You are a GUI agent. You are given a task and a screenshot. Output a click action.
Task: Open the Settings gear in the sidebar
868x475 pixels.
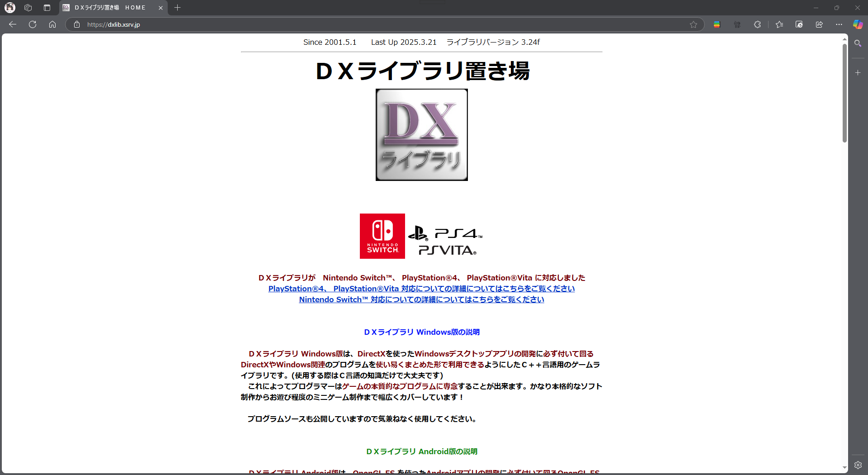pos(858,465)
